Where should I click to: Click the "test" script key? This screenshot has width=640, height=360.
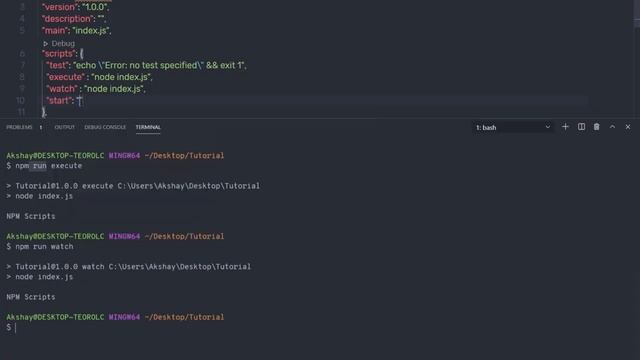(x=57, y=65)
